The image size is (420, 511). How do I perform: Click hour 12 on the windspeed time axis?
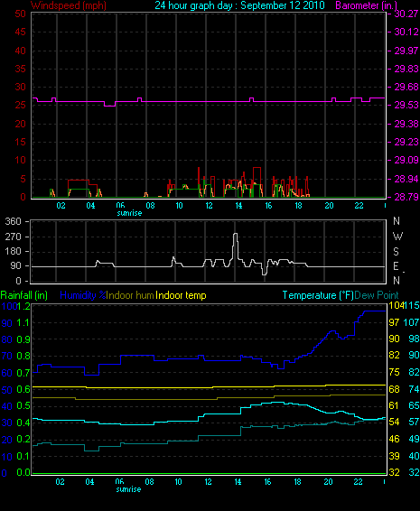[x=209, y=206]
